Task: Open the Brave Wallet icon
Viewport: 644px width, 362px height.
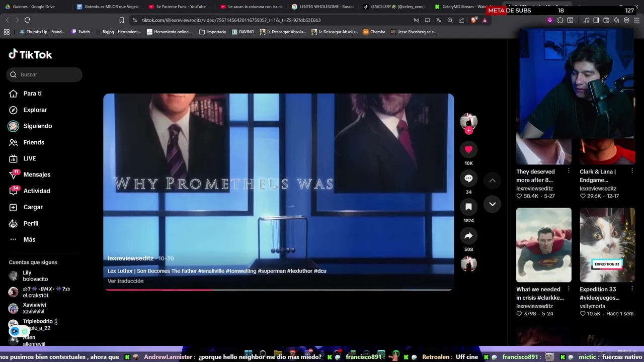Action: click(x=606, y=20)
